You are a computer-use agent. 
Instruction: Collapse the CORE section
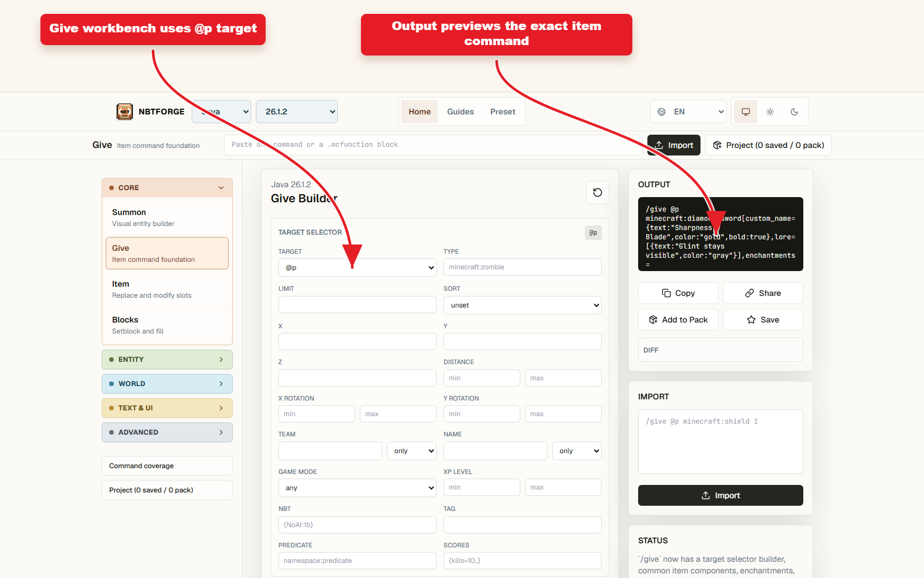167,188
